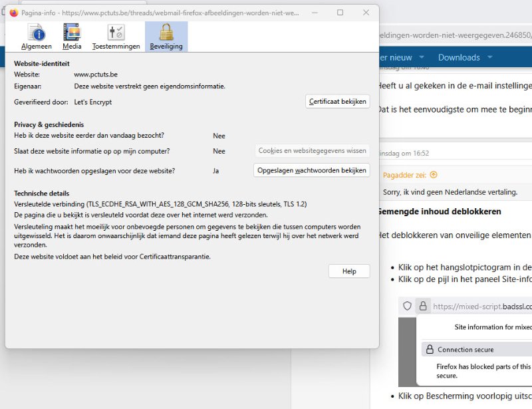The image size is (532, 409).
Task: Click Cookies en websitegegevens wissen button
Action: tap(312, 151)
